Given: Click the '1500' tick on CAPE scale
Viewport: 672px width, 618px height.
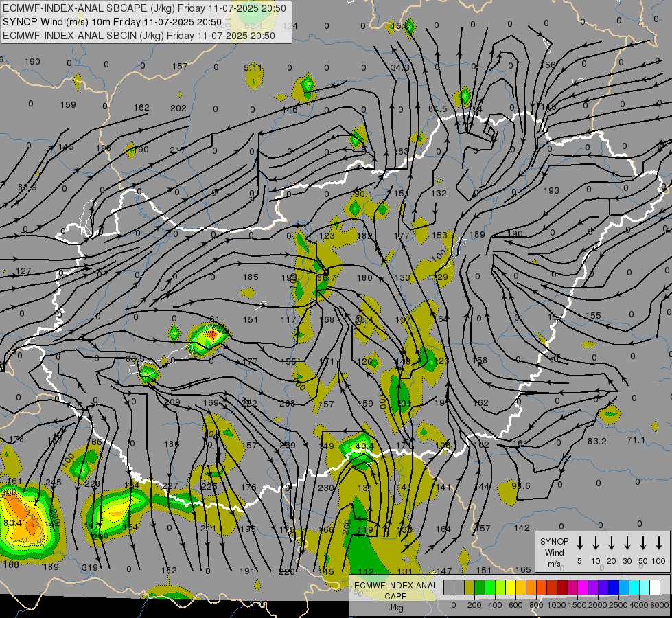Looking at the screenshot, I should (x=577, y=605).
